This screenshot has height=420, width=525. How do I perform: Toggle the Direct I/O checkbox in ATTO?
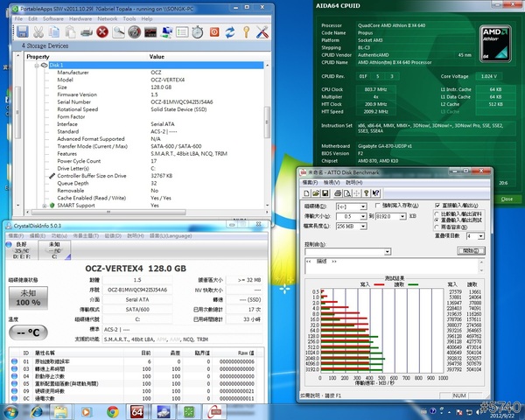[437, 204]
